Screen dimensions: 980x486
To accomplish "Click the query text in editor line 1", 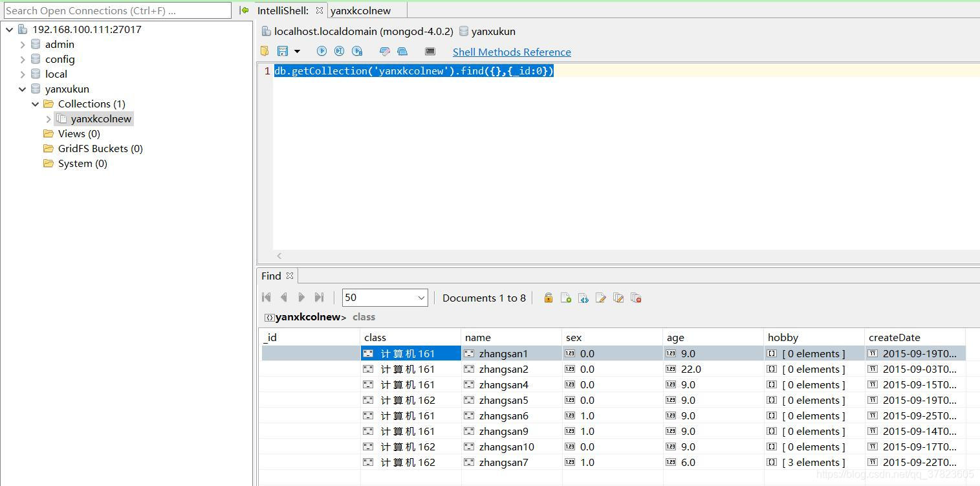I will coord(414,71).
